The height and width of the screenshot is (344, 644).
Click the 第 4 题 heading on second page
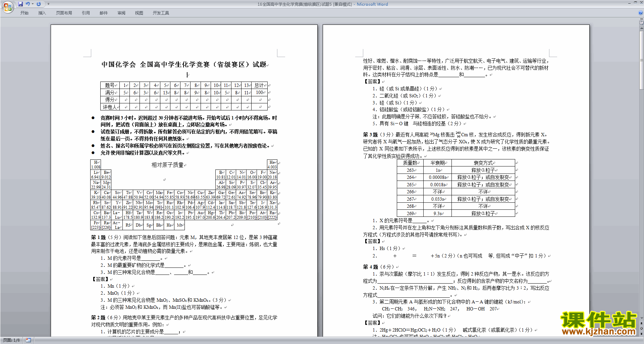pos(370,267)
